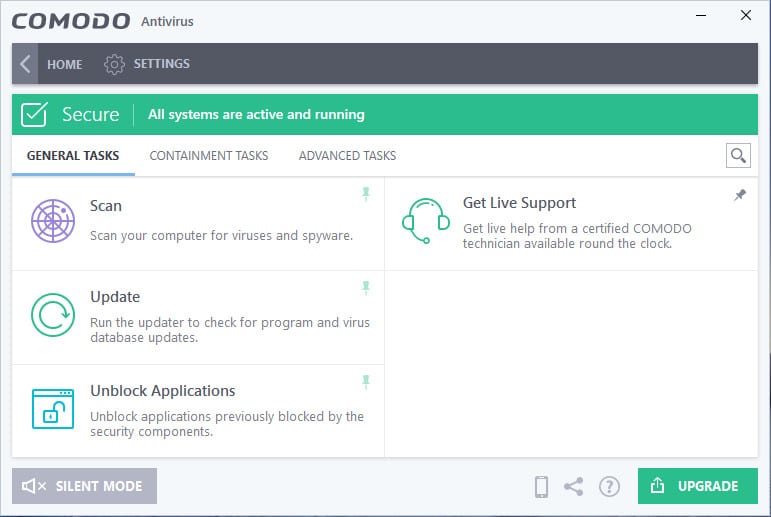Screen dimensions: 771x517
Task: Click the Upgrade button
Action: tap(698, 486)
